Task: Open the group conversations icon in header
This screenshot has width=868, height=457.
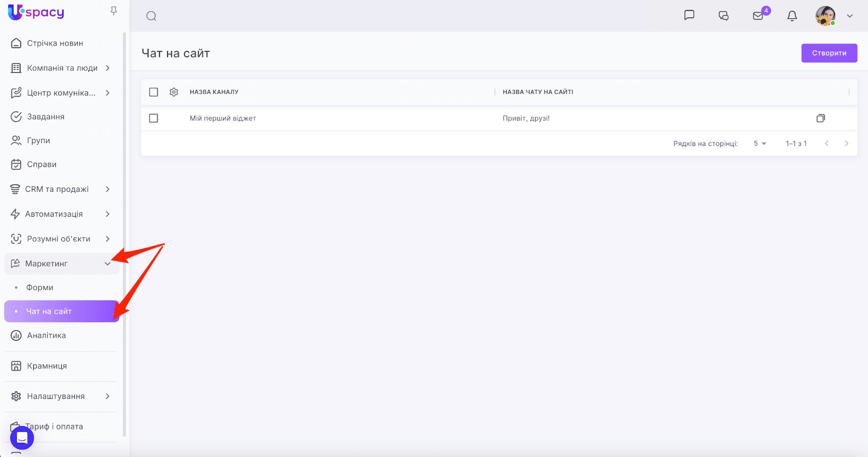Action: [724, 16]
